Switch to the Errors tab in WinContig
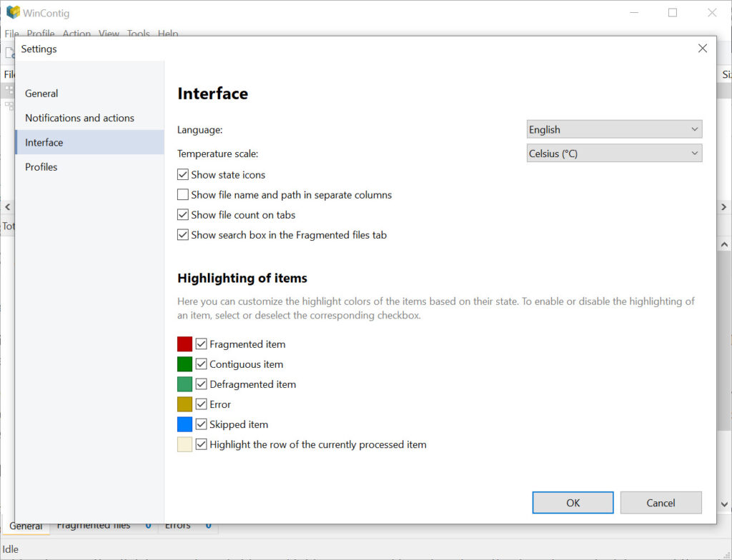Viewport: 732px width, 560px height. pos(188,526)
